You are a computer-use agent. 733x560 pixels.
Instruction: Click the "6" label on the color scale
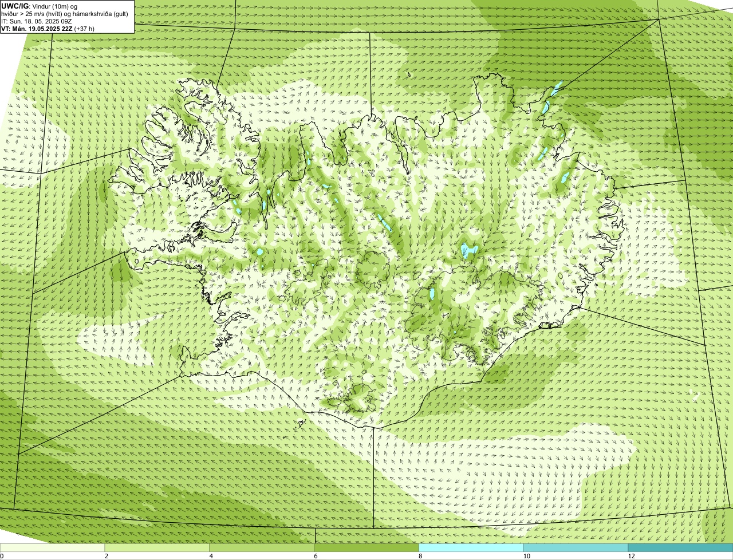[x=316, y=556]
